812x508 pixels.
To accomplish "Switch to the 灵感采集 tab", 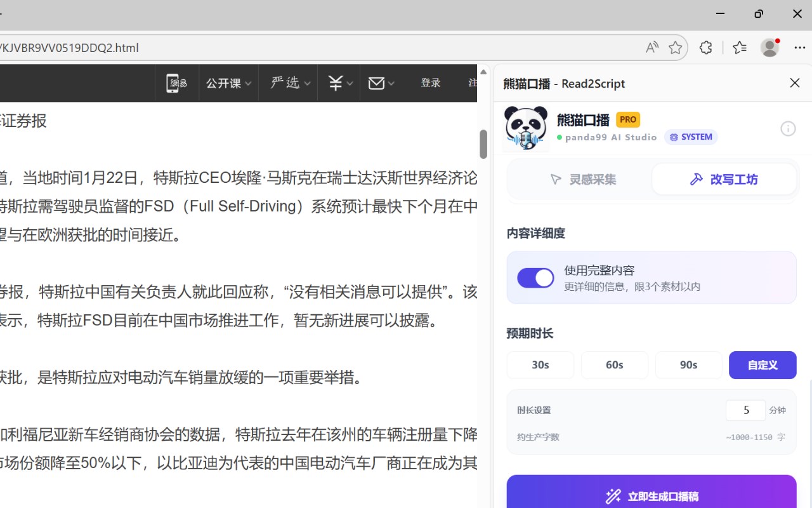I will pyautogui.click(x=583, y=180).
